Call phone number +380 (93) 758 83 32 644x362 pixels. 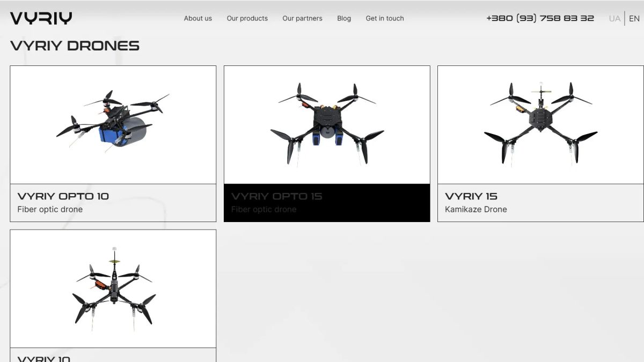[x=540, y=18]
